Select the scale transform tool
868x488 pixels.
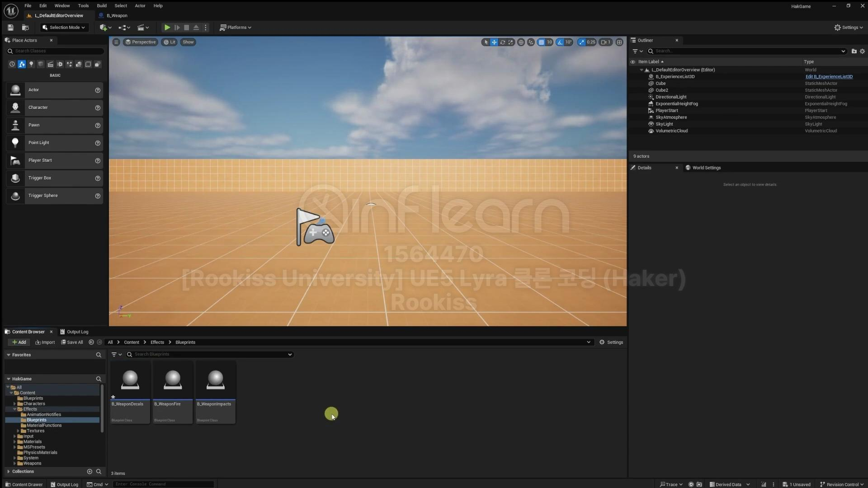coord(511,42)
